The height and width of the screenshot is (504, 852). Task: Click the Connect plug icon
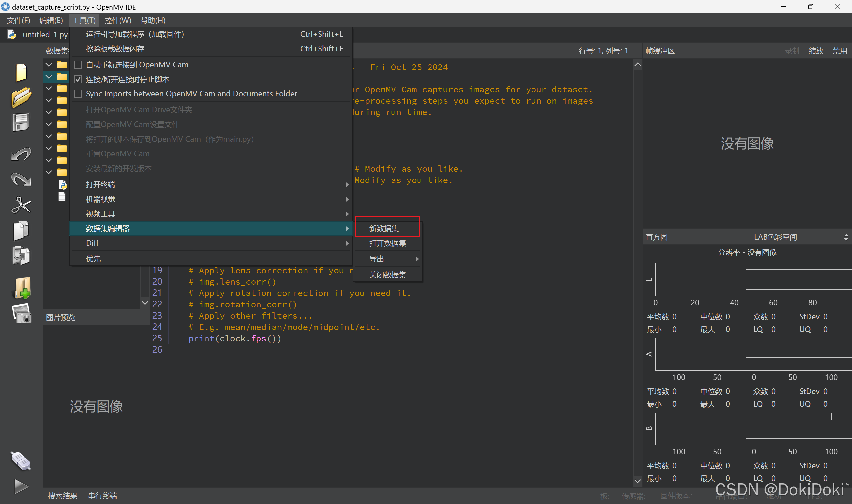21,461
